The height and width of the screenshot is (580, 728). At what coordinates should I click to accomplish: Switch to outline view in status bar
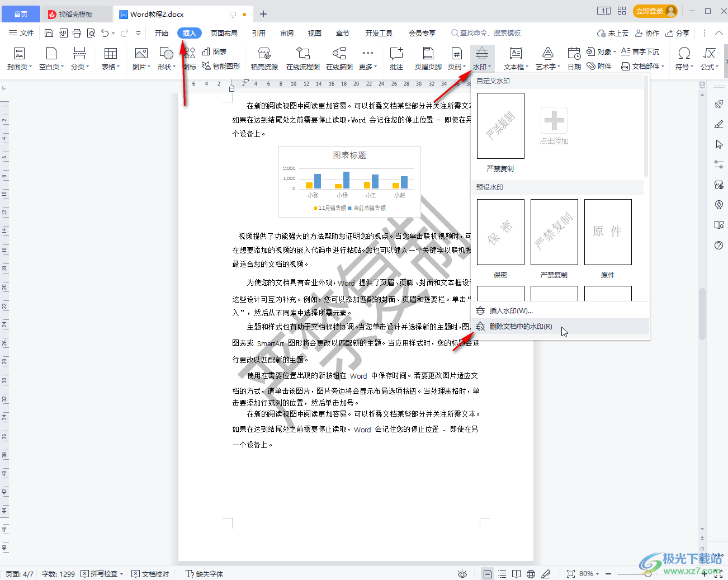point(502,574)
